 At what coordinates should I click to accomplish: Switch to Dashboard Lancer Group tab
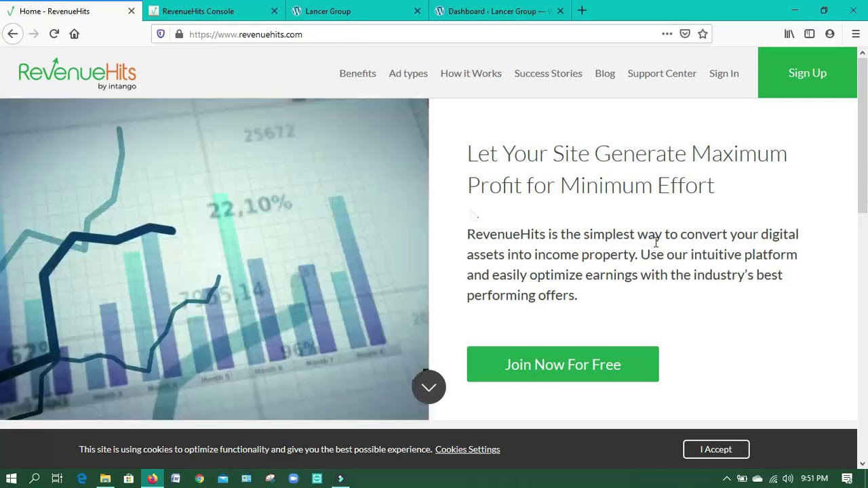click(x=500, y=11)
